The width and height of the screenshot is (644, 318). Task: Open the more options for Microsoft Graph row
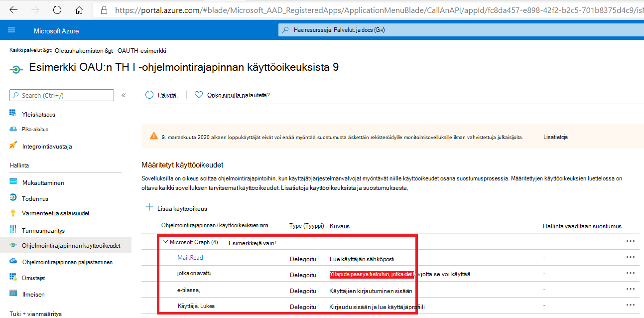[630, 241]
